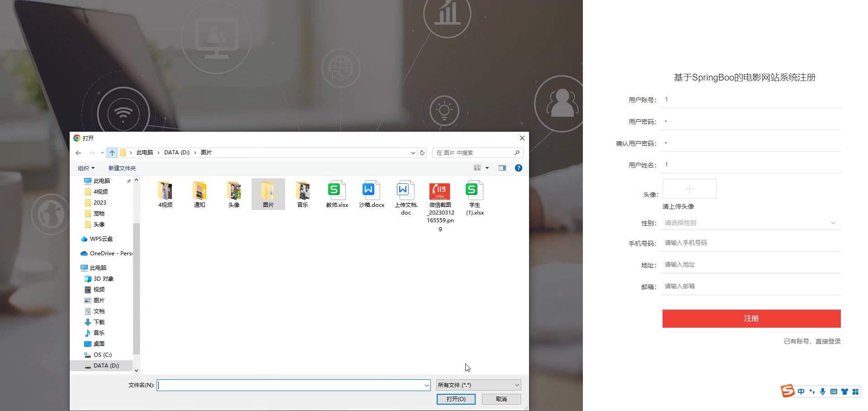Open the 文件名 history dropdown arrow
The height and width of the screenshot is (411, 868).
(426, 385)
